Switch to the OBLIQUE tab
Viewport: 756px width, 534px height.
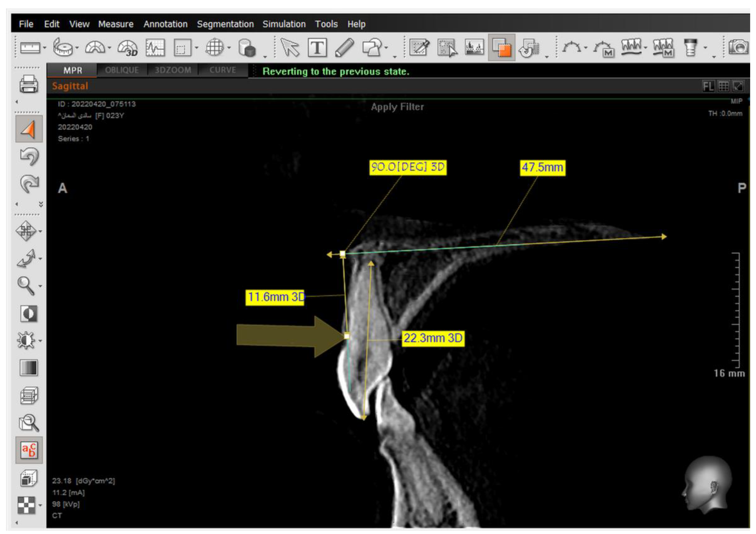click(x=122, y=70)
